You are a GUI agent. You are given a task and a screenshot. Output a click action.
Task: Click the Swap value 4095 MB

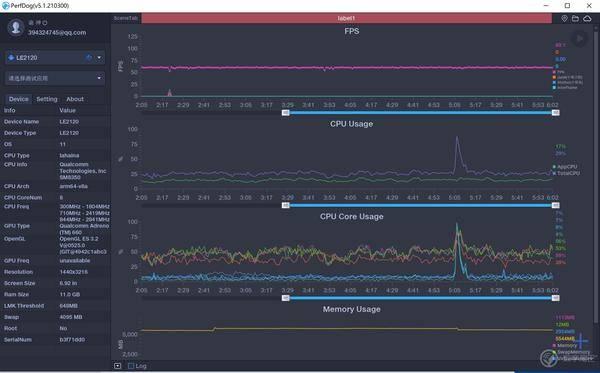pos(71,317)
